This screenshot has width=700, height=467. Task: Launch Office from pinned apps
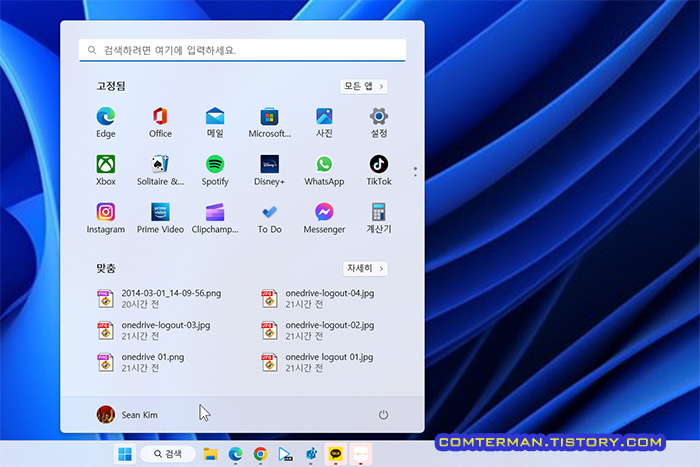click(160, 122)
